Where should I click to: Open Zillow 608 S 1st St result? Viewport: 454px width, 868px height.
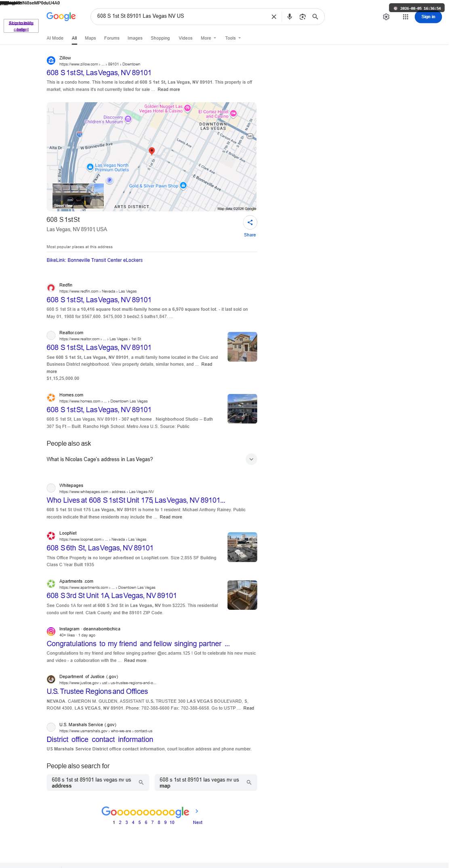pos(99,73)
